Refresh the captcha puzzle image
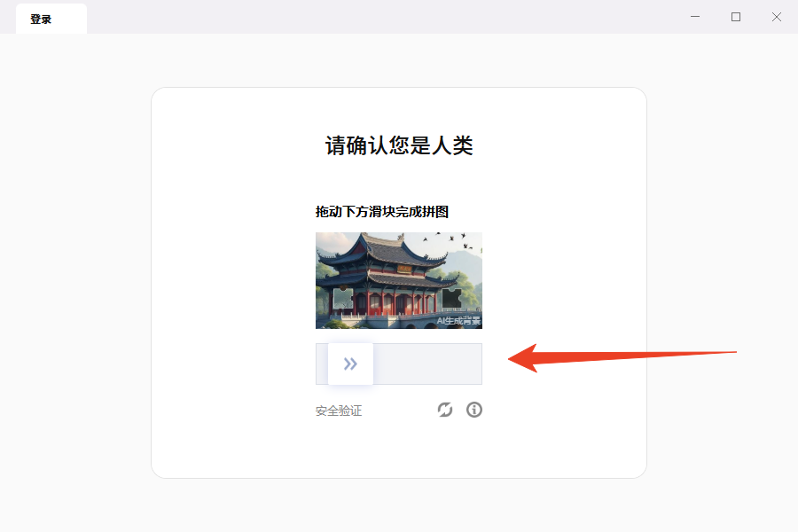 click(445, 410)
